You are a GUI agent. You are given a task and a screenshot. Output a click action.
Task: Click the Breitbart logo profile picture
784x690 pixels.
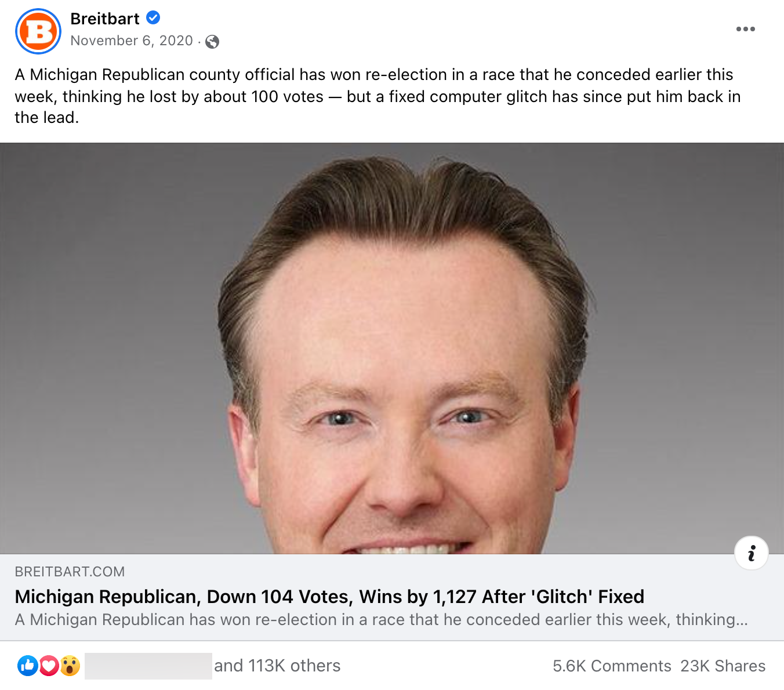tap(38, 31)
